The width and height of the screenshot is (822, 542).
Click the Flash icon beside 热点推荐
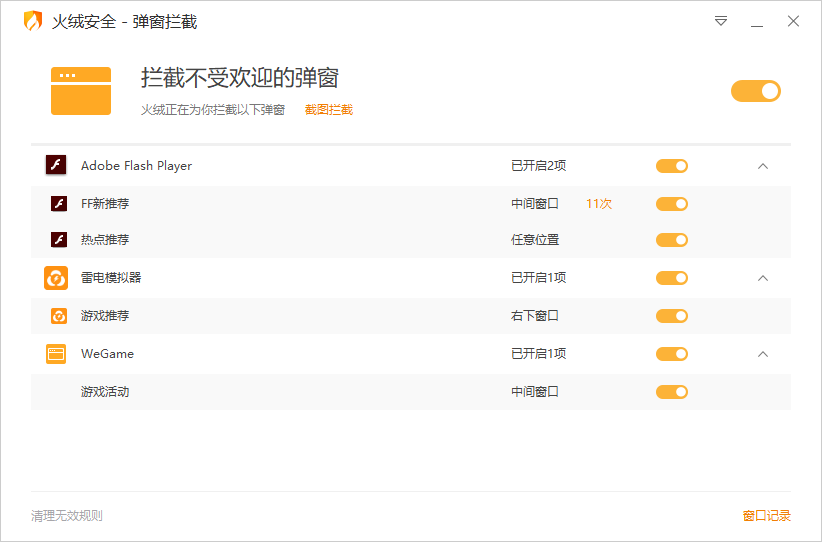coord(59,240)
